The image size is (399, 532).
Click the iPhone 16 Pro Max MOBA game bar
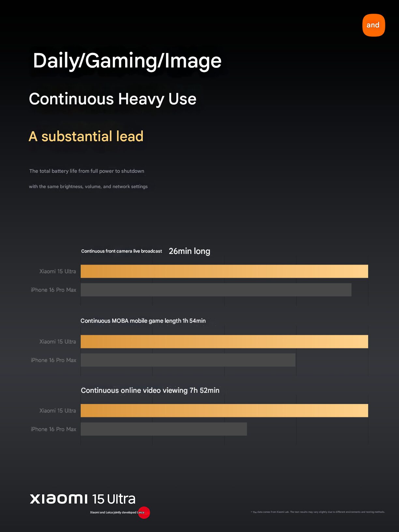click(x=188, y=360)
